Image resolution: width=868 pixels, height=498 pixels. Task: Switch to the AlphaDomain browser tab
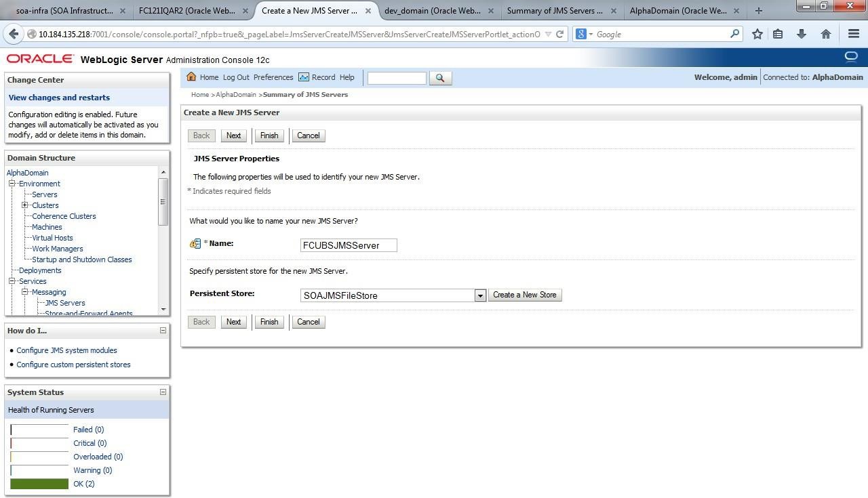click(685, 11)
